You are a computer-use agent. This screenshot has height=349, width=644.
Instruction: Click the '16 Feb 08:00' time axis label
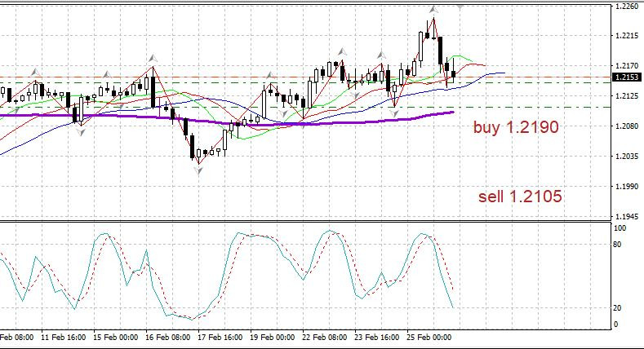[167, 337]
